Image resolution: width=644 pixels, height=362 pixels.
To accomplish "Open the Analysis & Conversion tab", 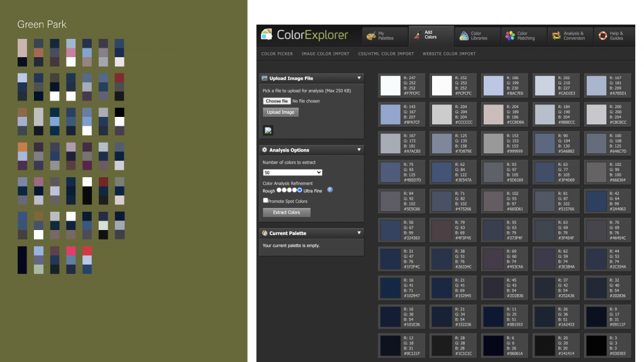I will 570,36.
